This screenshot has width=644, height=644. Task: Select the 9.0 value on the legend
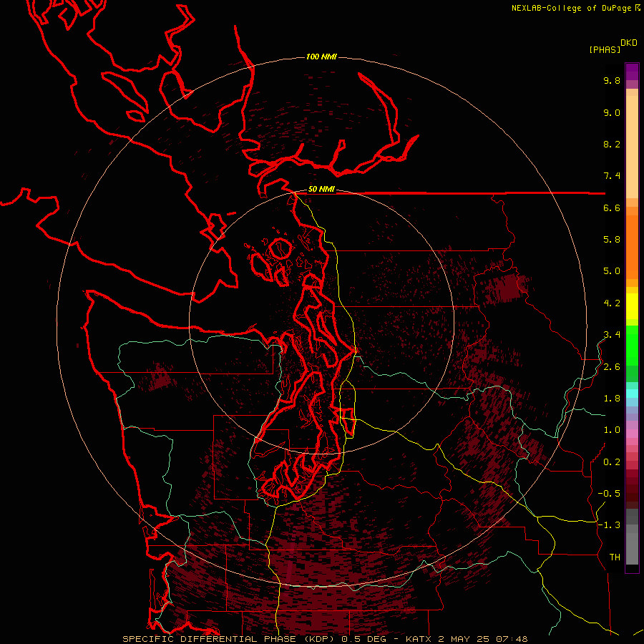(612, 112)
